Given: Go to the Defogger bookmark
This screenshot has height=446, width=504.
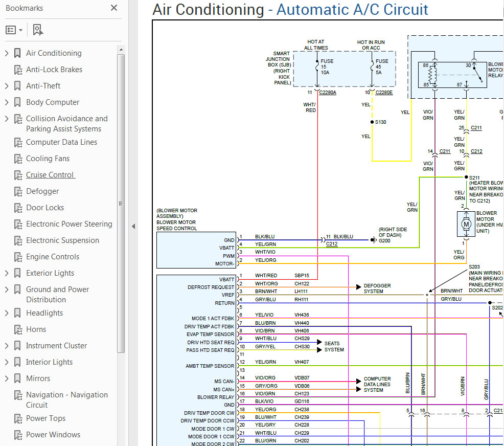Looking at the screenshot, I should click(x=42, y=191).
